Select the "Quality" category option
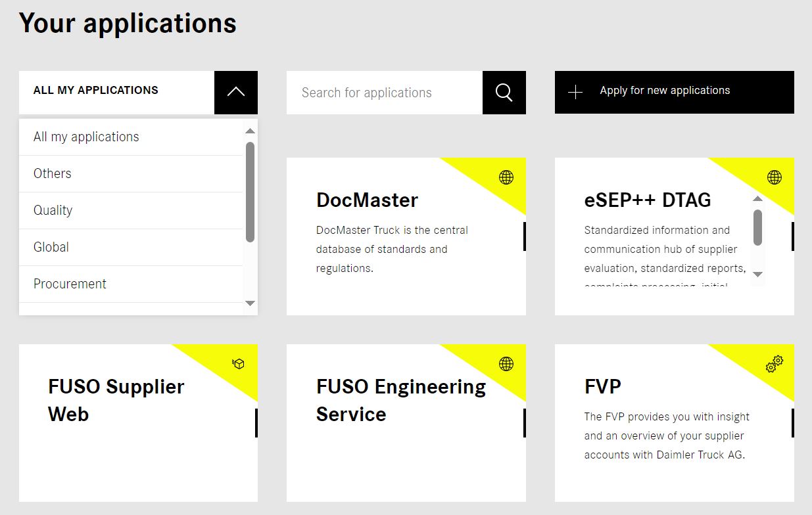 53,210
